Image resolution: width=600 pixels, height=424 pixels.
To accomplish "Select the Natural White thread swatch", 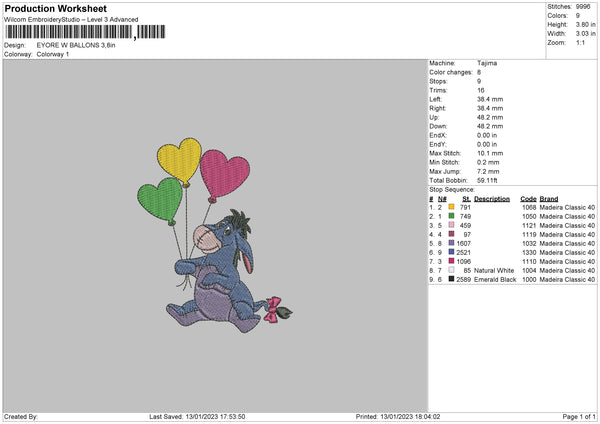I will (451, 270).
